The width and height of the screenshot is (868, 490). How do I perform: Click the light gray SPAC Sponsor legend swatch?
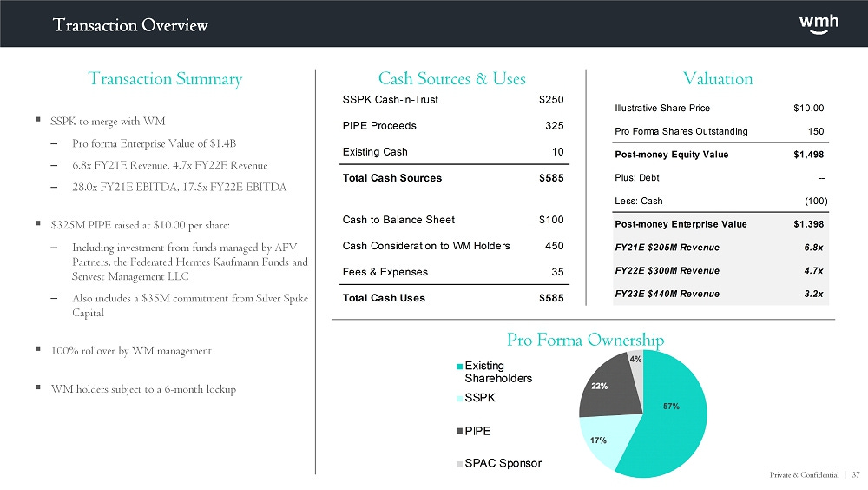[x=459, y=464]
